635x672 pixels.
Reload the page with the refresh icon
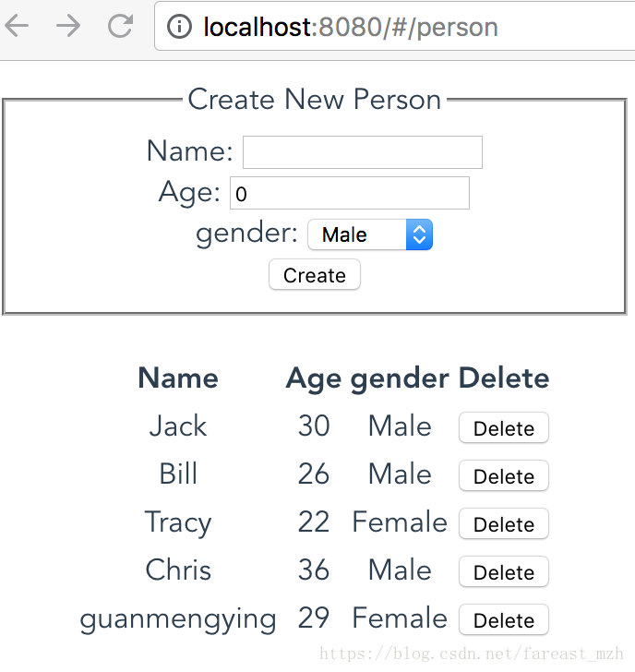pyautogui.click(x=120, y=27)
